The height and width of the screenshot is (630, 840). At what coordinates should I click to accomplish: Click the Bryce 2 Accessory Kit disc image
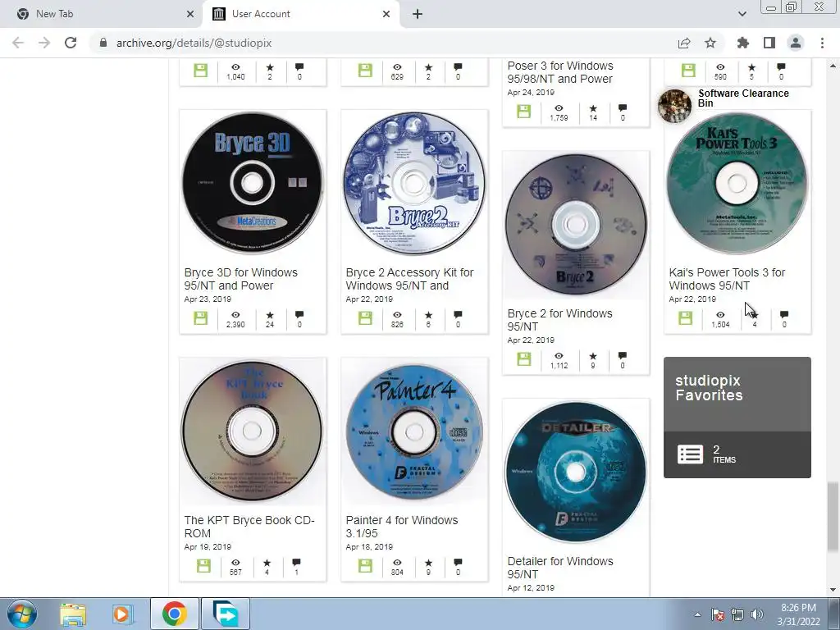[414, 183]
